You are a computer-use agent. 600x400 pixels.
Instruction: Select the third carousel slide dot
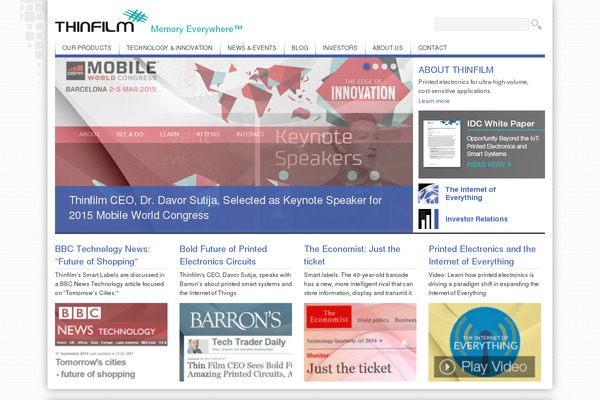point(385,67)
